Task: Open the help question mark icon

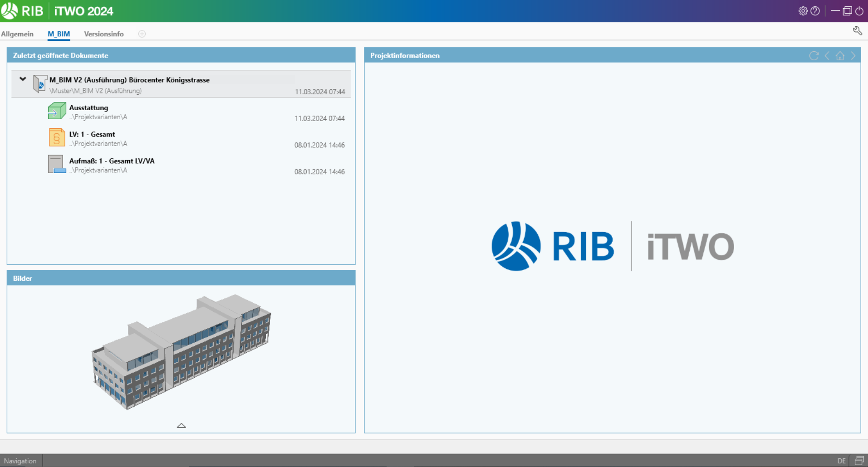Action: pyautogui.click(x=815, y=11)
